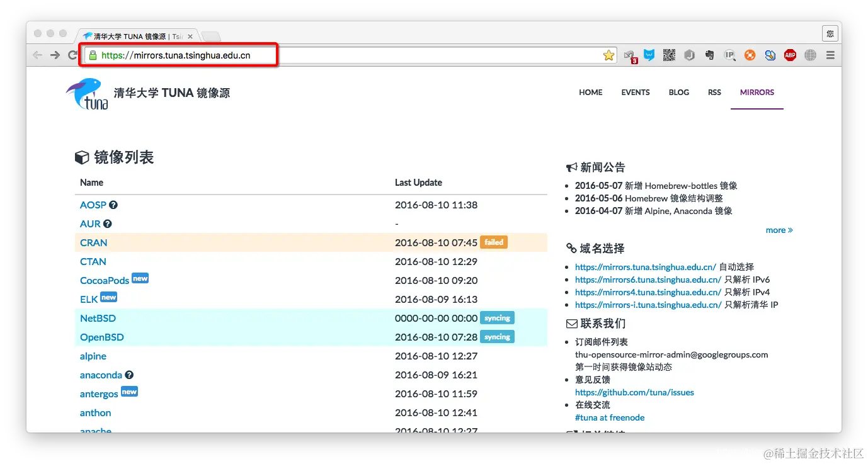The image size is (868, 464).
Task: Click the 'Name' column header
Action: [x=91, y=183]
